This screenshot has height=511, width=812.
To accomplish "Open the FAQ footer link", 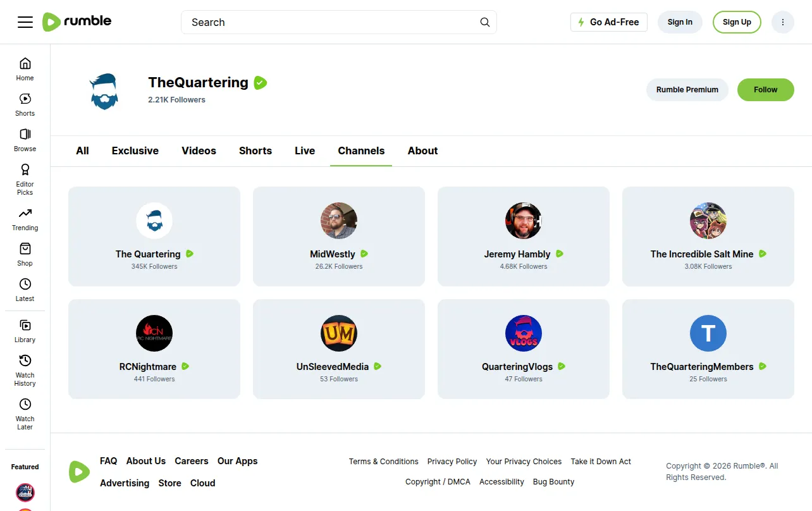I will (x=109, y=461).
